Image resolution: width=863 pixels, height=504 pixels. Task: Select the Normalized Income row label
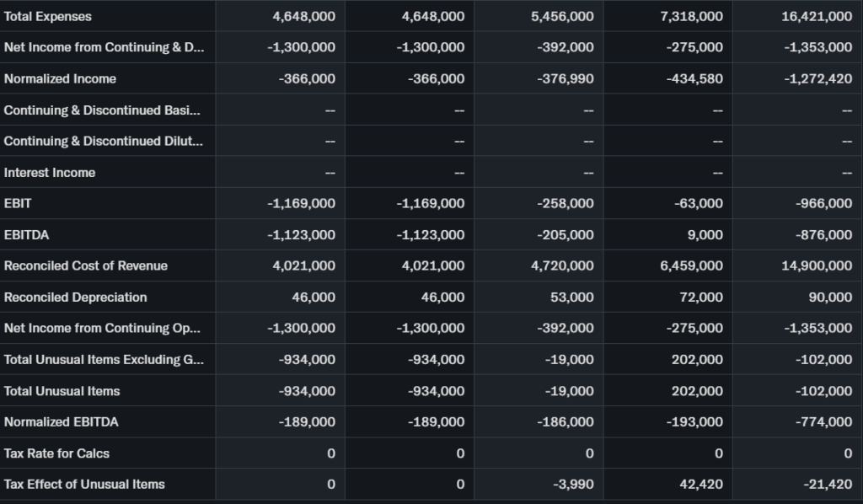[x=60, y=79]
